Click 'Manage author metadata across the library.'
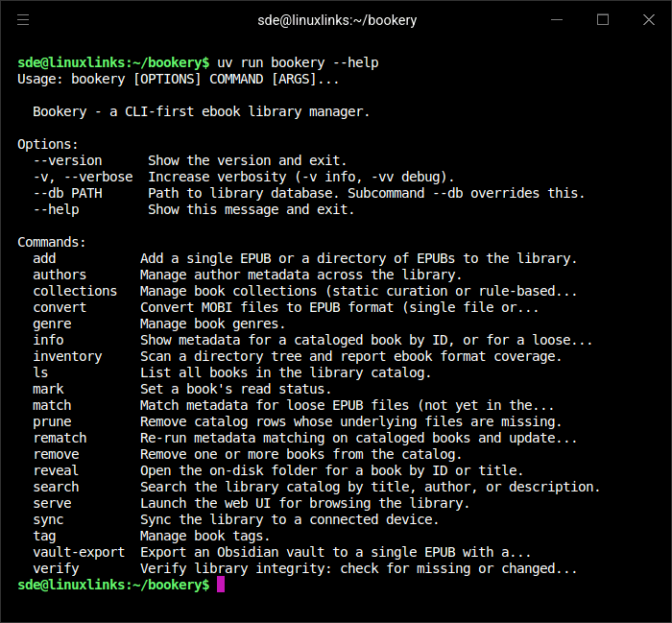The height and width of the screenshot is (623, 672). pyautogui.click(x=300, y=276)
